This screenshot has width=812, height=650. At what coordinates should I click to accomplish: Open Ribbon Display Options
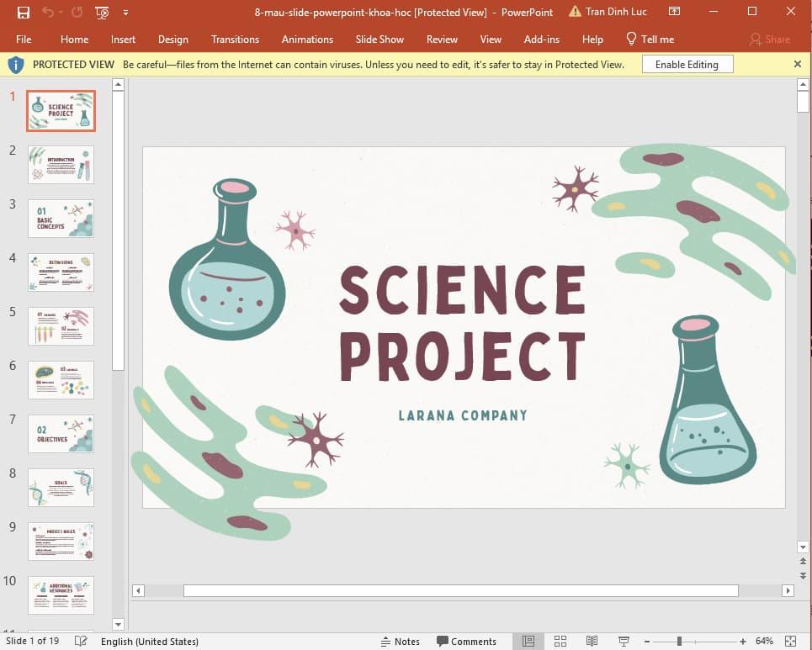[674, 12]
